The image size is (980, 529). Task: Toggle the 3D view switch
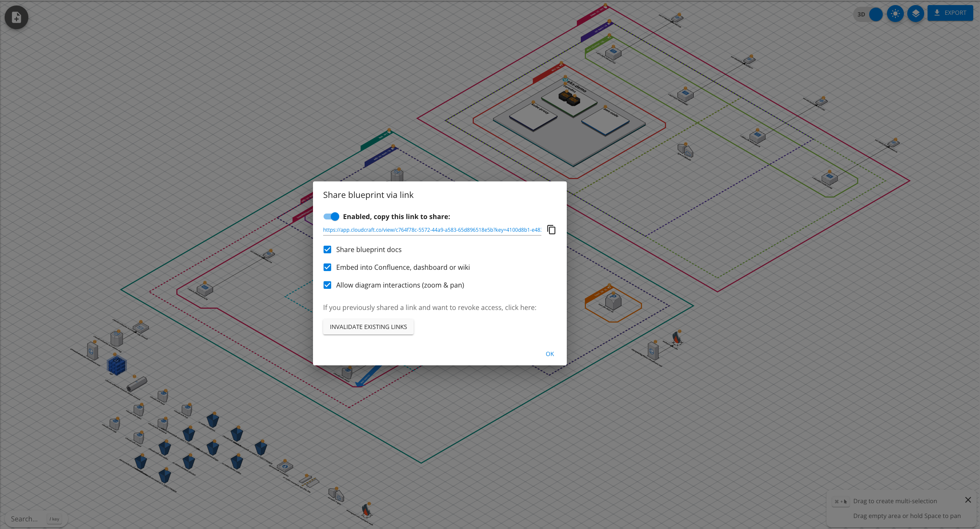pyautogui.click(x=869, y=14)
